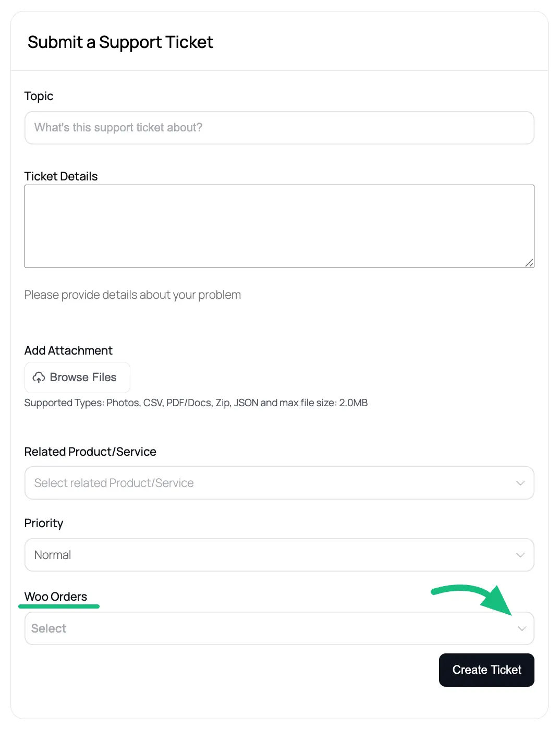Image resolution: width=560 pixels, height=729 pixels.
Task: Click the upload icon inside Browse Files
Action: pyautogui.click(x=39, y=377)
